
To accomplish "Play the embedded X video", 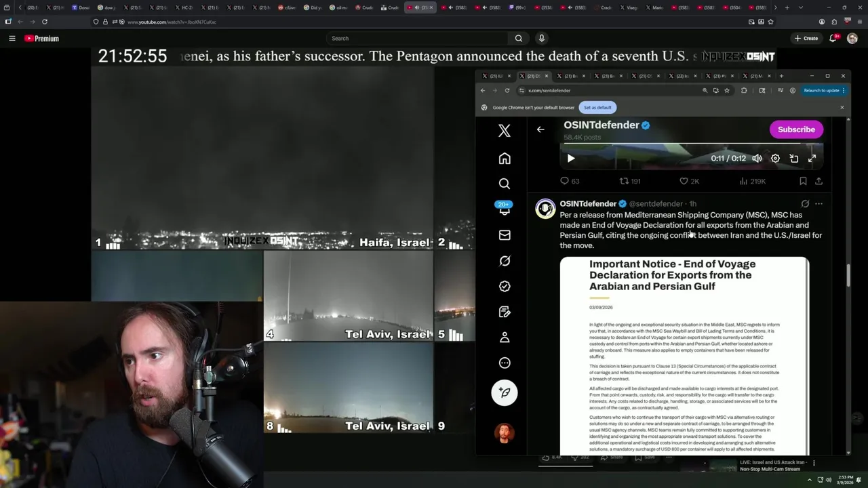I will pos(570,159).
